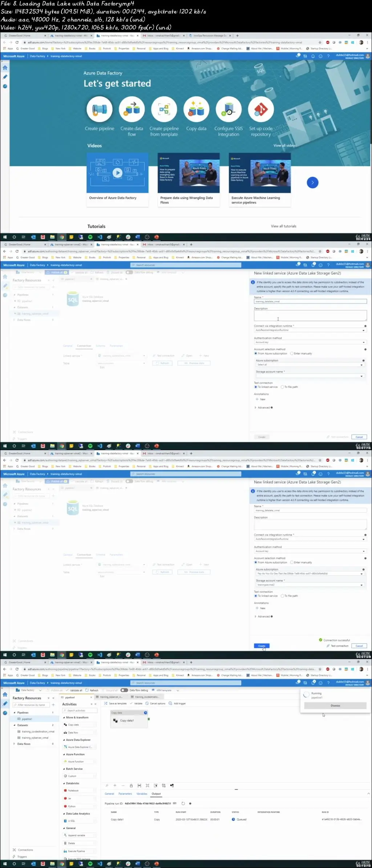Switch to the Variables tab below the canvas

click(142, 794)
